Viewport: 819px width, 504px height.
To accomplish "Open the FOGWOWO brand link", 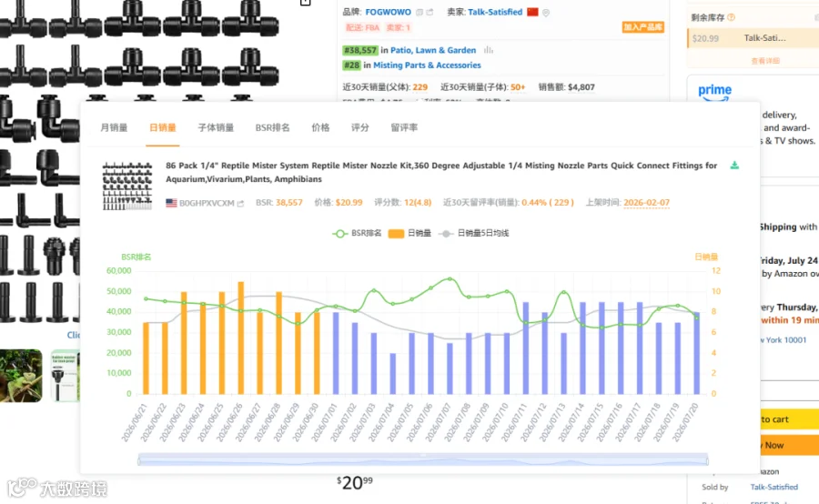I will [388, 12].
